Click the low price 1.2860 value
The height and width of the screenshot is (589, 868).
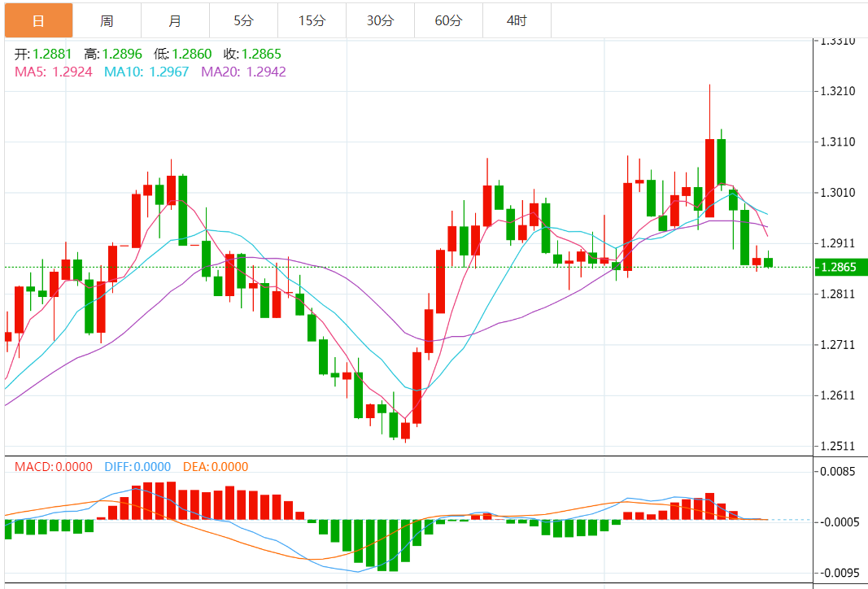(191, 54)
